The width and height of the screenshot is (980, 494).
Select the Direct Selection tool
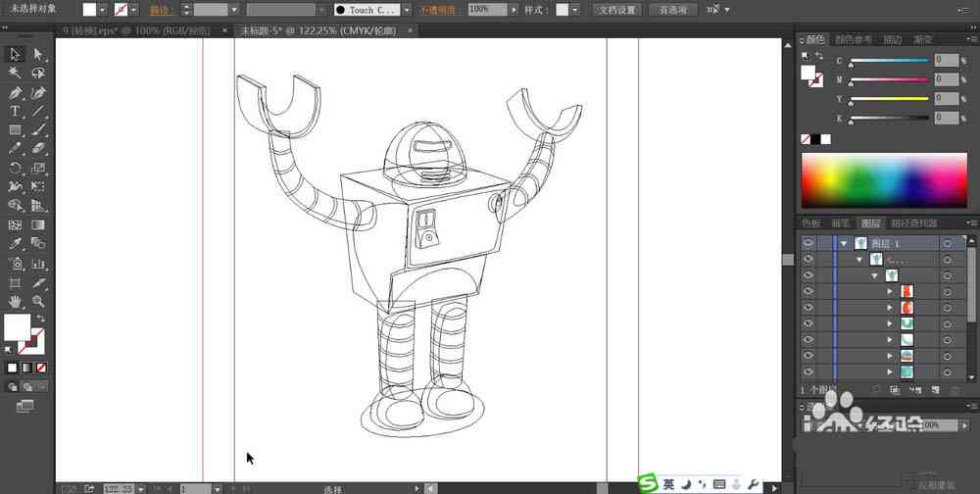click(38, 55)
